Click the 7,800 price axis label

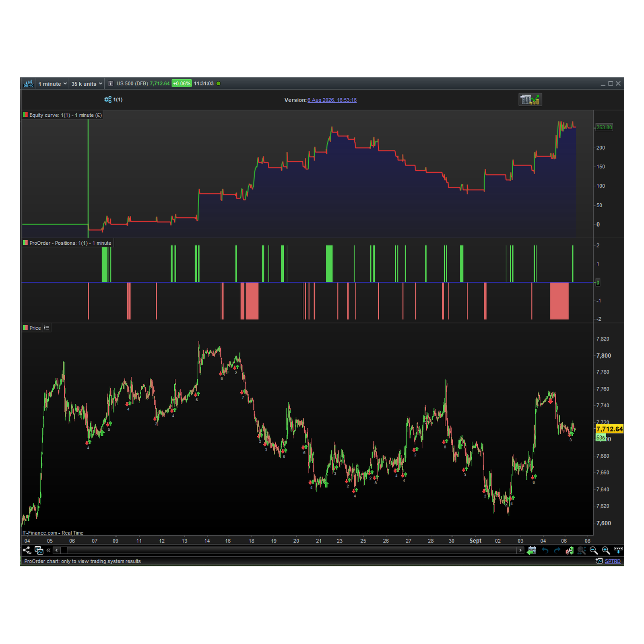tap(604, 356)
